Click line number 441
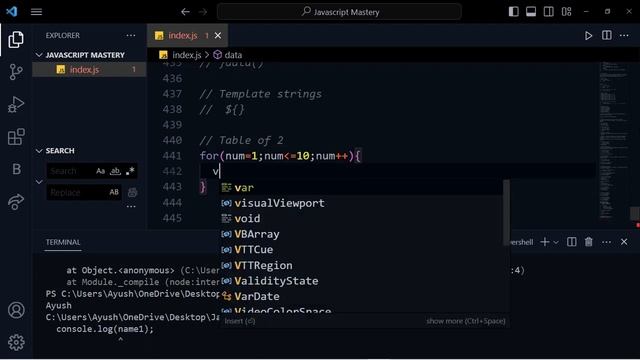The image size is (640, 360). (x=172, y=156)
